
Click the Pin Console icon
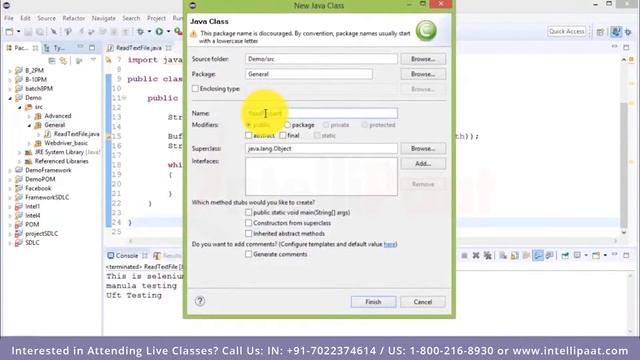(565, 256)
